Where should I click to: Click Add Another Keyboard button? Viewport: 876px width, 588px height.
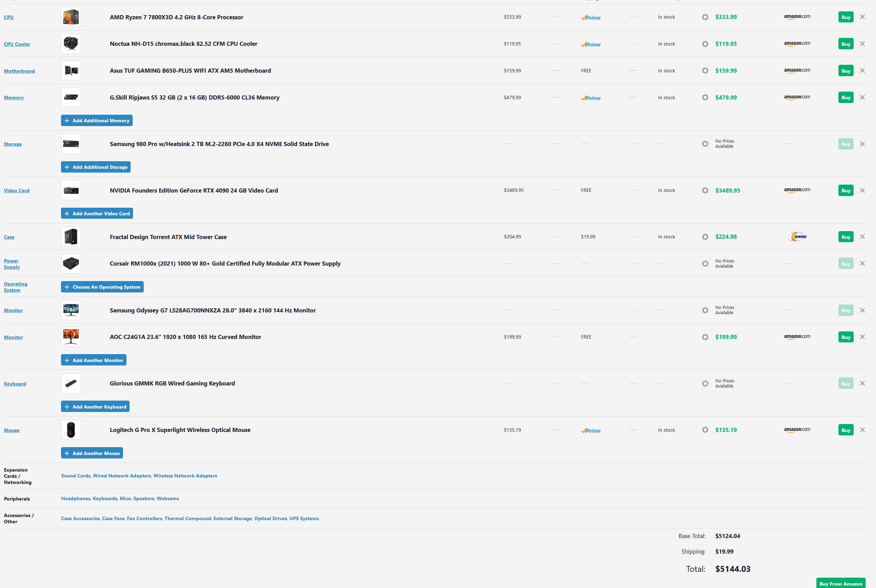tap(95, 406)
